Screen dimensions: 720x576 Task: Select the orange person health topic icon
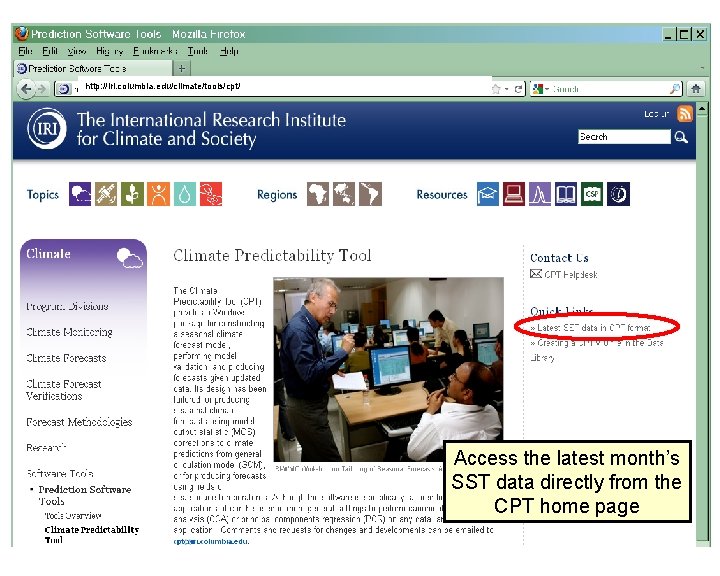click(x=158, y=194)
